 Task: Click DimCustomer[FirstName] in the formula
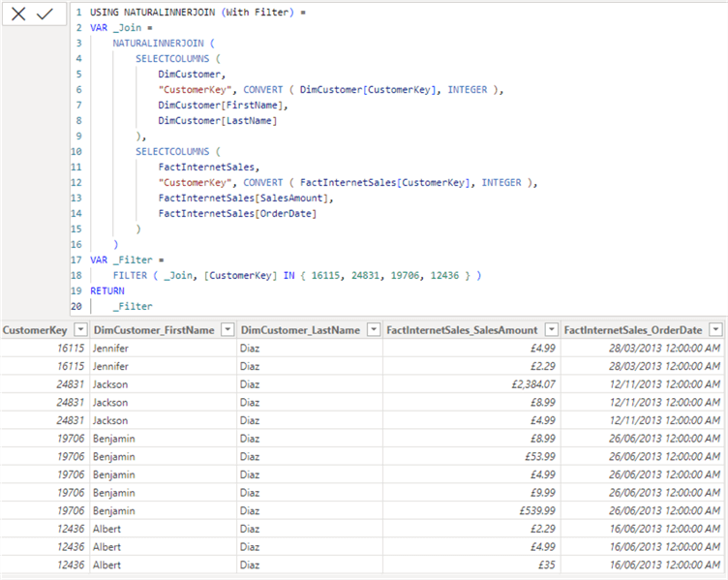pyautogui.click(x=221, y=105)
